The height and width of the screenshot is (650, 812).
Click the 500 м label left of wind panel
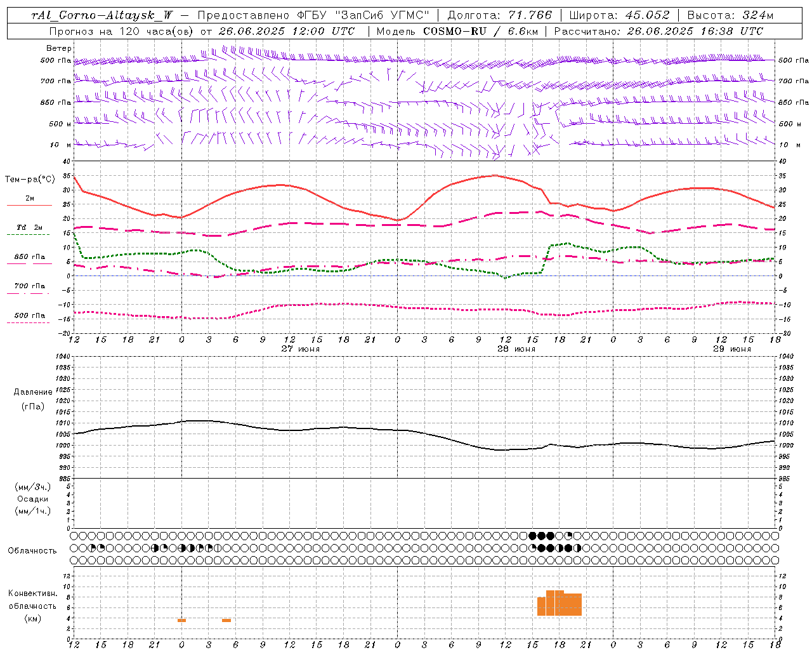[x=61, y=124]
